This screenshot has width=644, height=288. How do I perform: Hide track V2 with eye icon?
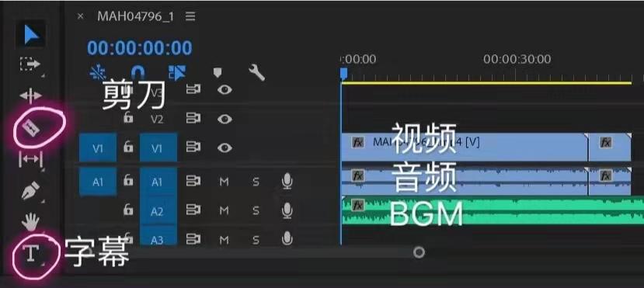coord(225,119)
